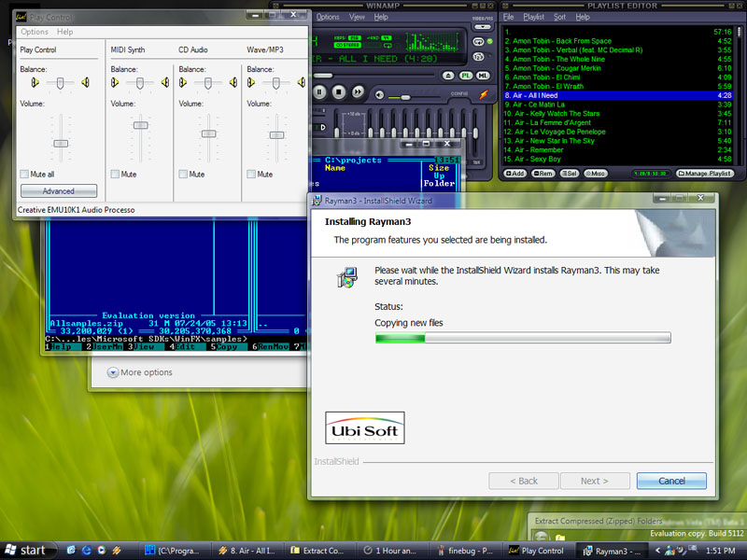Click Misc button in Playlist Editor
Image resolution: width=747 pixels, height=560 pixels.
tap(595, 174)
